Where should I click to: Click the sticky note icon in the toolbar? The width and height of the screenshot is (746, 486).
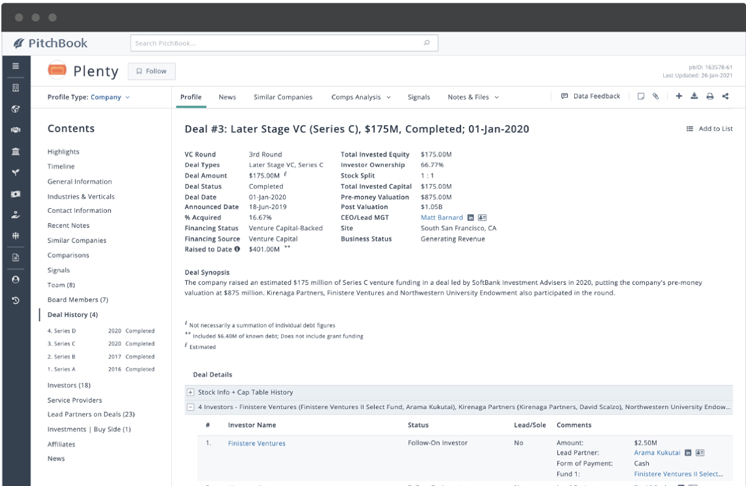tap(641, 96)
